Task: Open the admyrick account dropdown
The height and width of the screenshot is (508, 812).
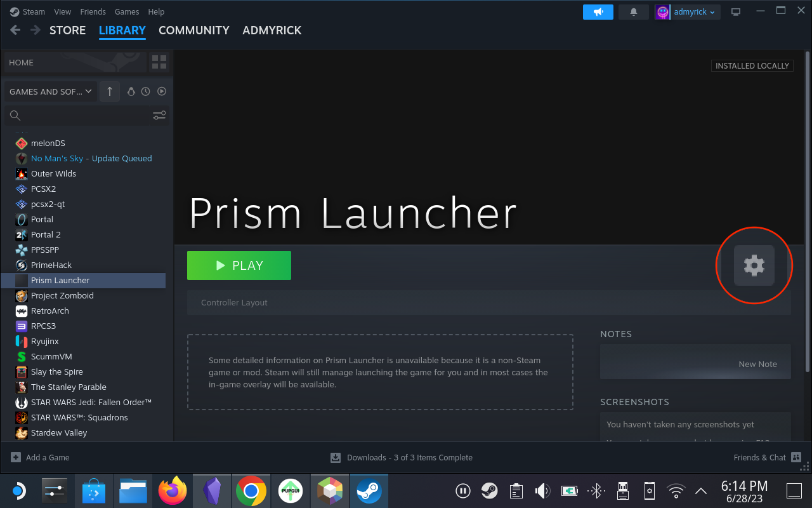Action: (x=687, y=11)
